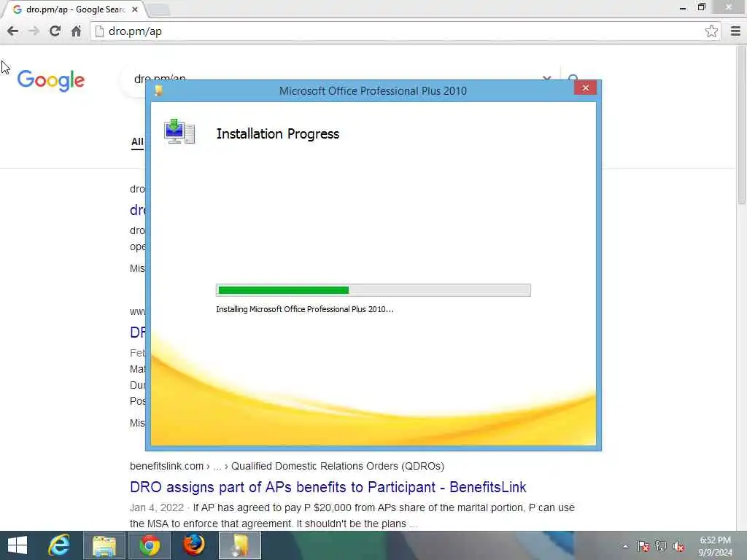This screenshot has width=747, height=560.
Task: Open a new Chrome tab
Action: coord(158,10)
